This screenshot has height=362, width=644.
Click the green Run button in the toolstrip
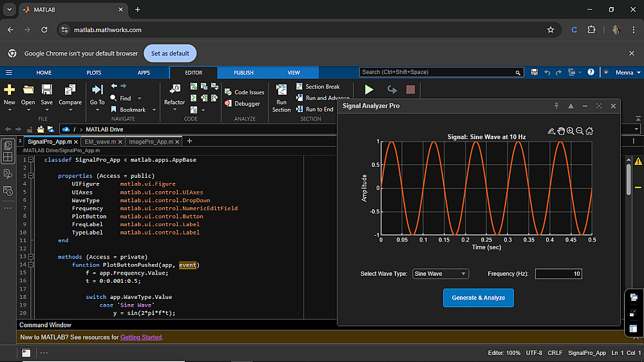point(369,90)
